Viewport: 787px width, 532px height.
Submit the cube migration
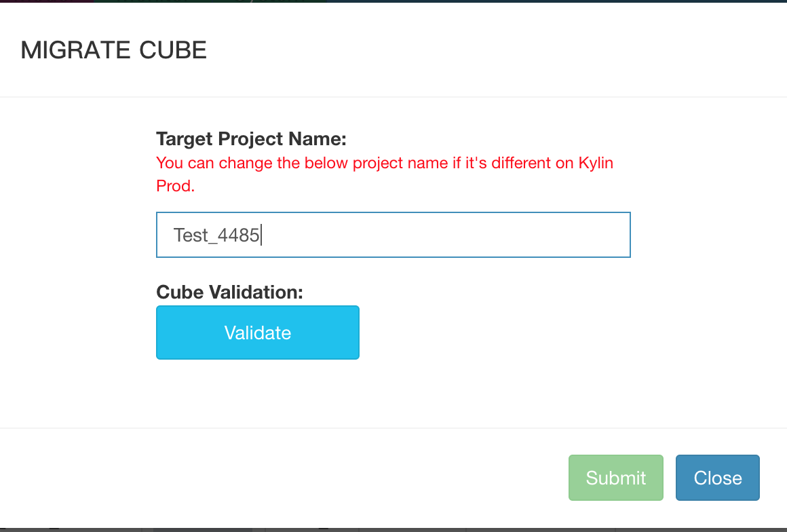pos(615,478)
